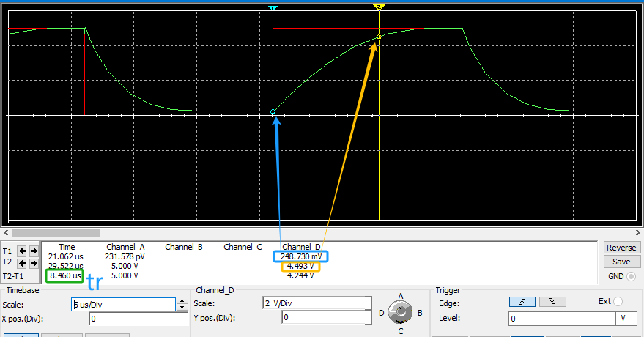The height and width of the screenshot is (337, 644).
Task: Toggle the GND radio button
Action: [632, 276]
